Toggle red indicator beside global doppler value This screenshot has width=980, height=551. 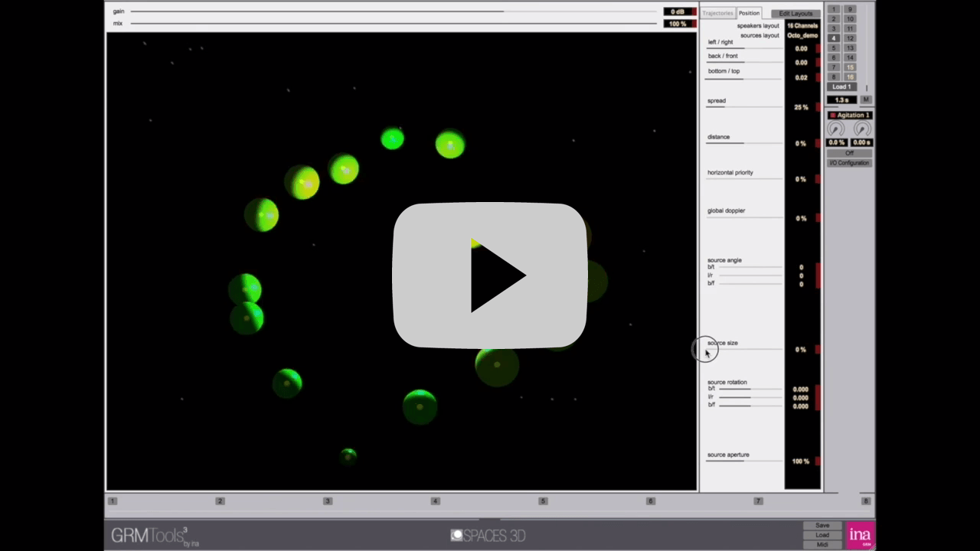[818, 218]
